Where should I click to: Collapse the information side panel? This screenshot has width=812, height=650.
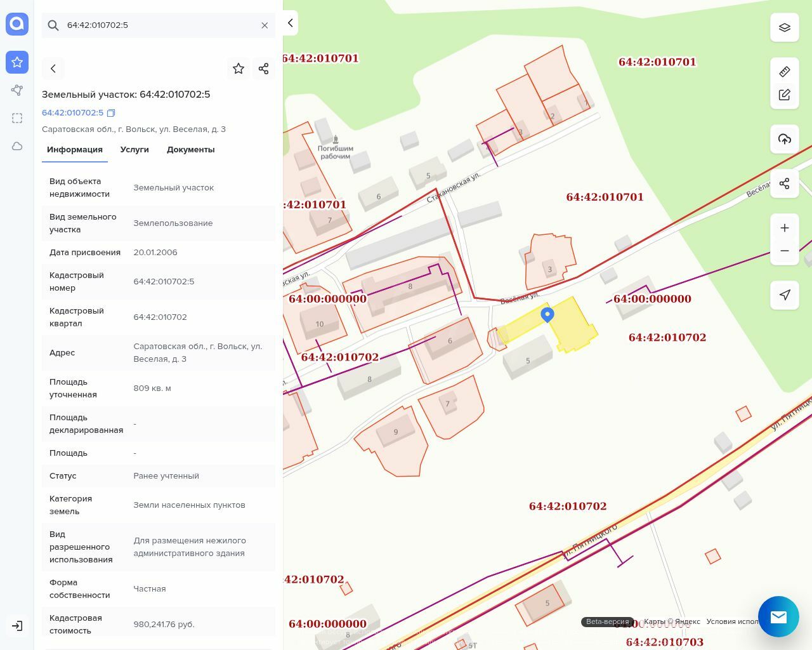[x=291, y=23]
